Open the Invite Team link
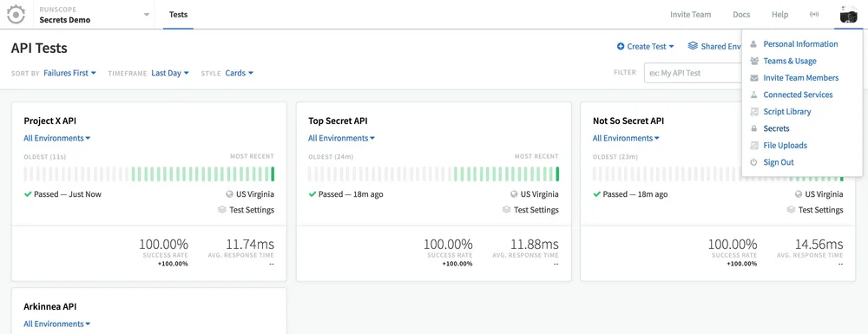Viewport: 868px width, 334px height. (x=690, y=15)
